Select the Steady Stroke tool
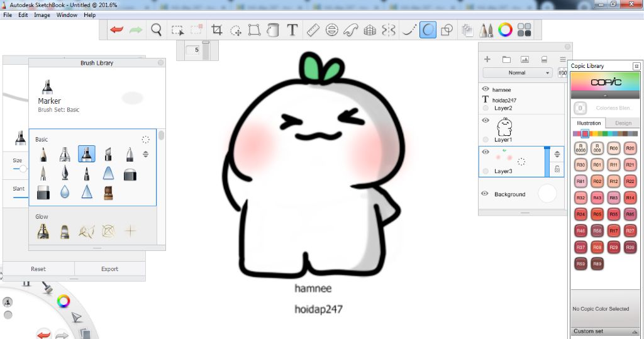This screenshot has width=644, height=339. [409, 30]
